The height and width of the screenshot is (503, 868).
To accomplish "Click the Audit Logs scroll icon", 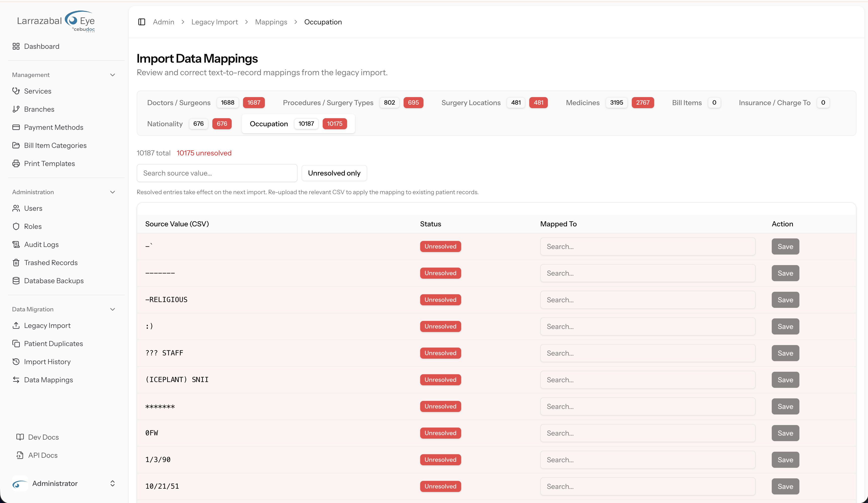I will tap(16, 244).
